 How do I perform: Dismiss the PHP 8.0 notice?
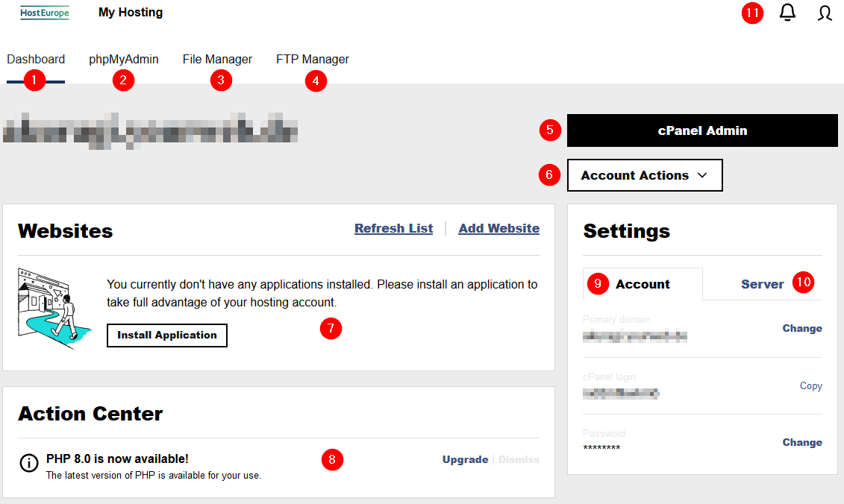[519, 459]
